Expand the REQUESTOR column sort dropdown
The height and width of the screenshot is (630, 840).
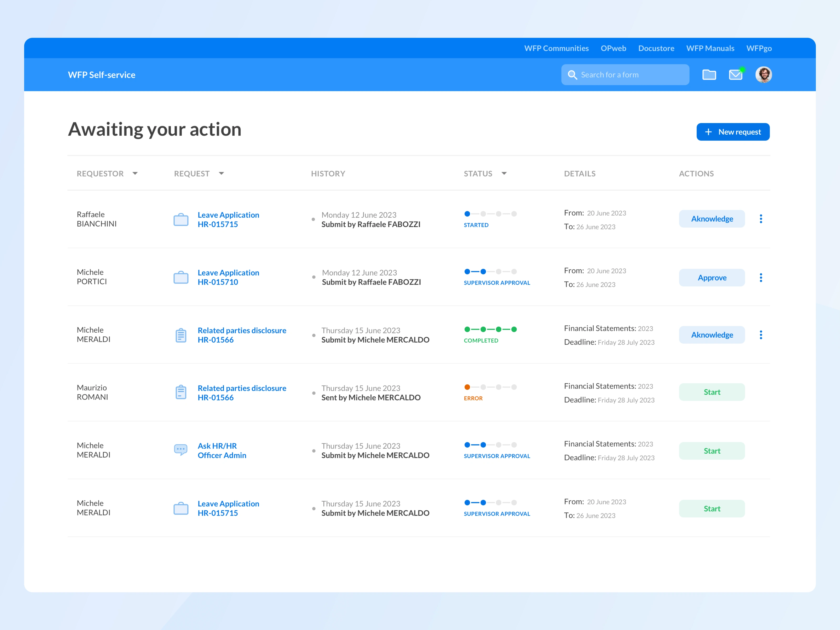click(135, 174)
